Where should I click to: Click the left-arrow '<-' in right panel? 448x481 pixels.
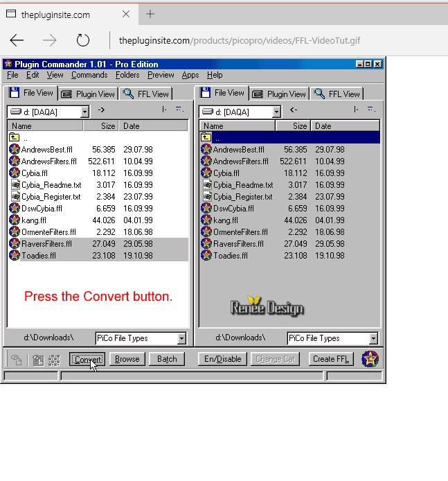(x=294, y=110)
